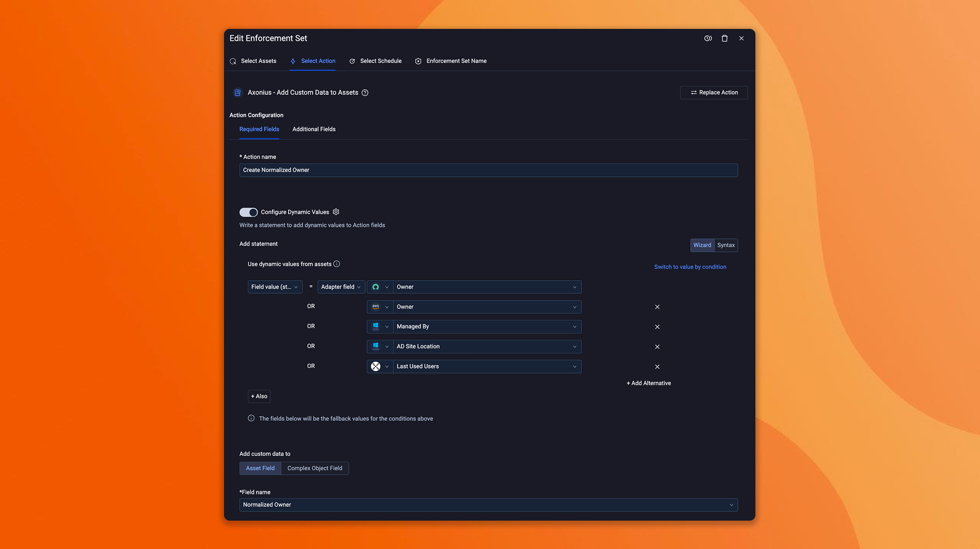Click the Add statement label
The width and height of the screenshot is (980, 549).
(x=259, y=244)
